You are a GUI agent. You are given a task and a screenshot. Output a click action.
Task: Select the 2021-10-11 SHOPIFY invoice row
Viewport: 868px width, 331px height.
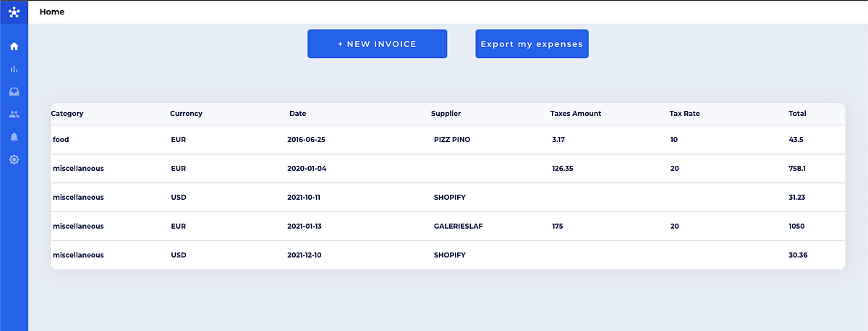[x=448, y=197]
